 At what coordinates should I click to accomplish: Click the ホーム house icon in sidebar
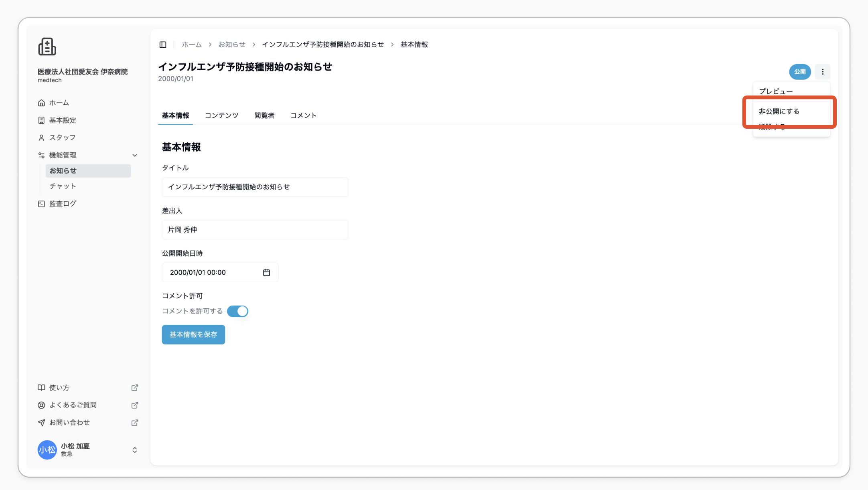[x=41, y=103]
